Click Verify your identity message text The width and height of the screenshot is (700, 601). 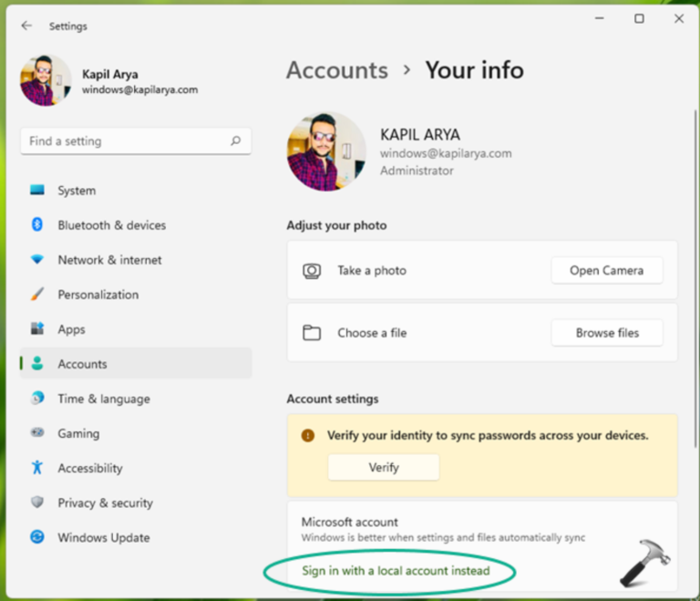(x=488, y=435)
